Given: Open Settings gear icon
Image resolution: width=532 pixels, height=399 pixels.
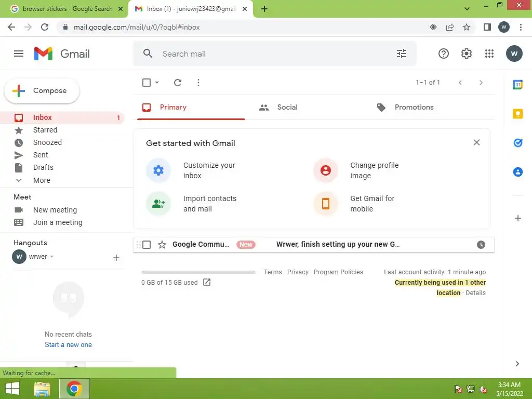Looking at the screenshot, I should [467, 54].
